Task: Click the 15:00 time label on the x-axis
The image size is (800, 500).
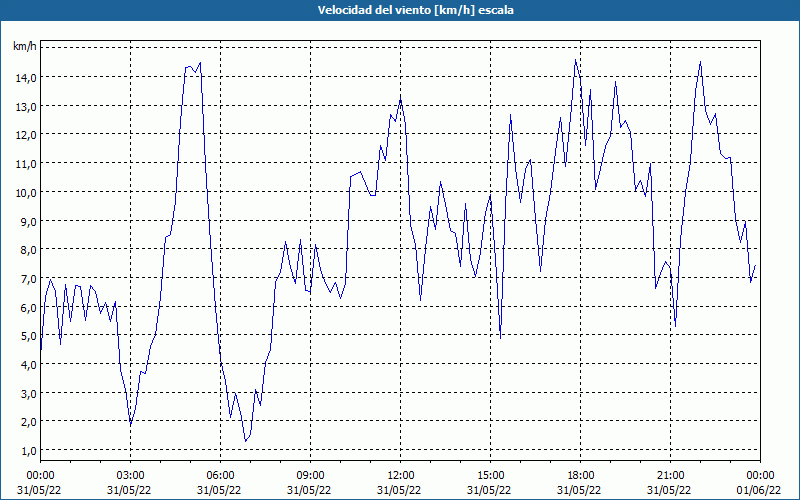Action: 490,476
